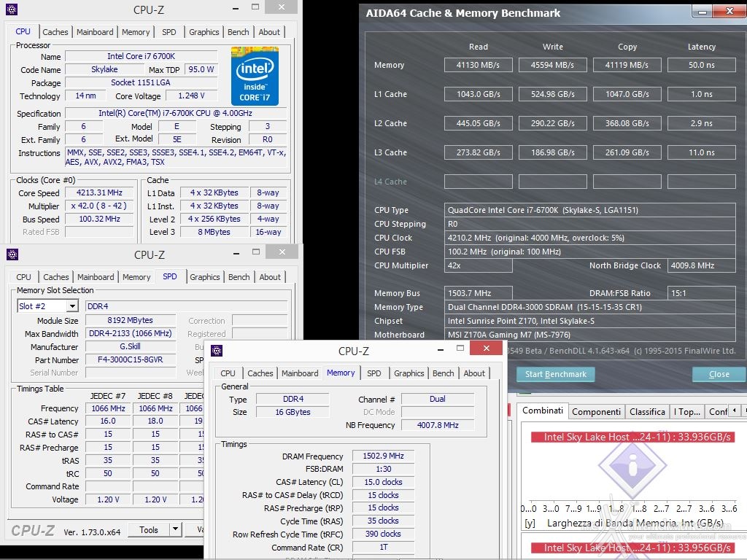Select Mainboard tab in the CPU-Z SPD window

(x=96, y=277)
